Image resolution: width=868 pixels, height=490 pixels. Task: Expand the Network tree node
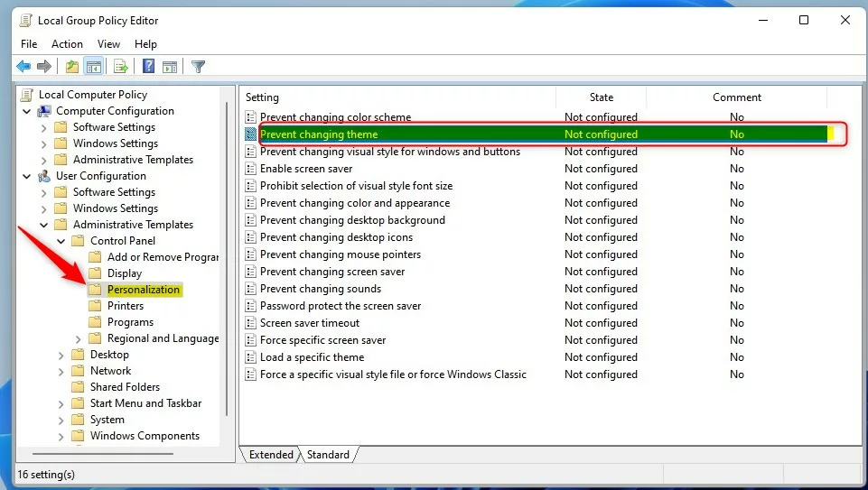[61, 372]
